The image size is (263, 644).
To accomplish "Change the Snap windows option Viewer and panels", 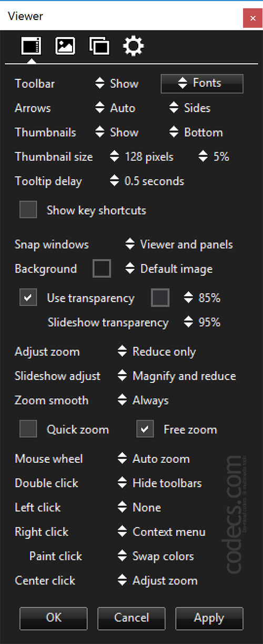I will coord(179,244).
